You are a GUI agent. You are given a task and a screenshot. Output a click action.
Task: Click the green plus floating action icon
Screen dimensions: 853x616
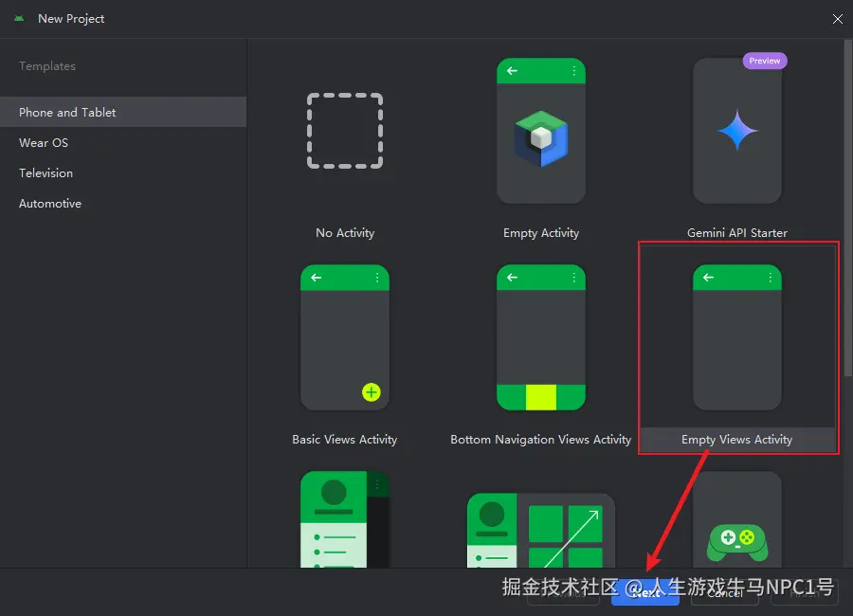point(371,391)
